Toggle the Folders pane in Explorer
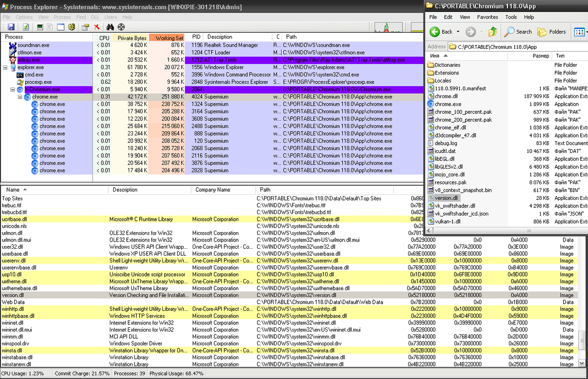This screenshot has height=379, width=588. (552, 32)
